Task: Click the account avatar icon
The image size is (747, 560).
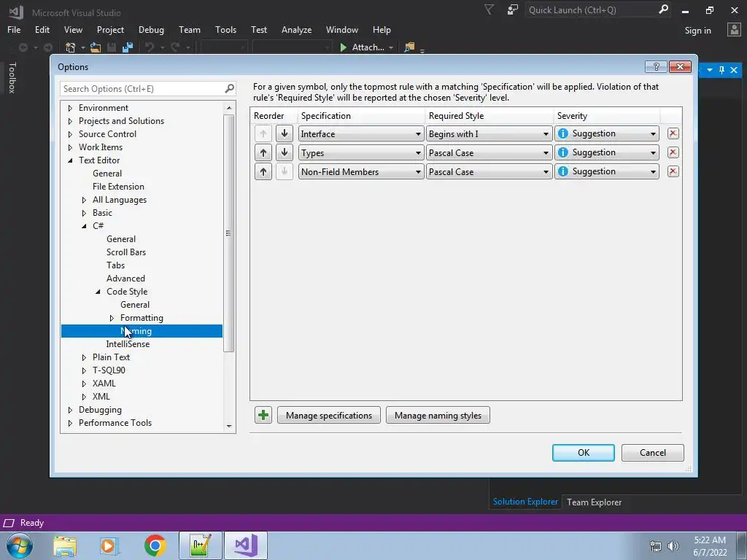Action: 734,30
